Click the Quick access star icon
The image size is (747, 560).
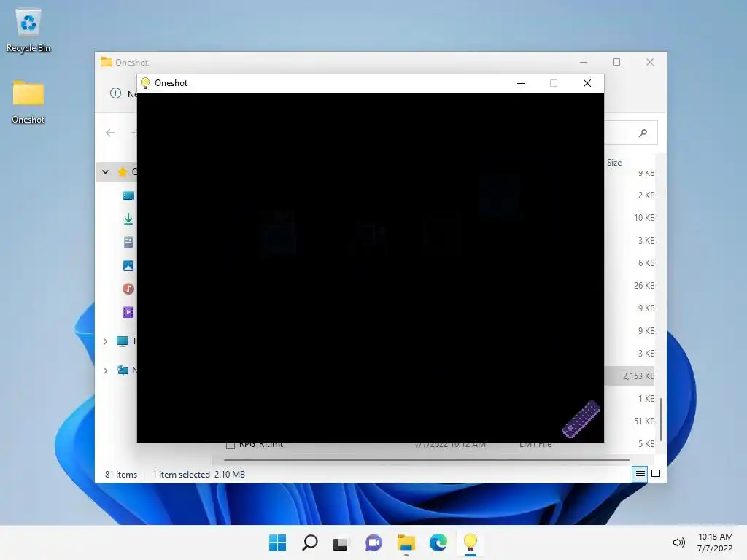[123, 172]
